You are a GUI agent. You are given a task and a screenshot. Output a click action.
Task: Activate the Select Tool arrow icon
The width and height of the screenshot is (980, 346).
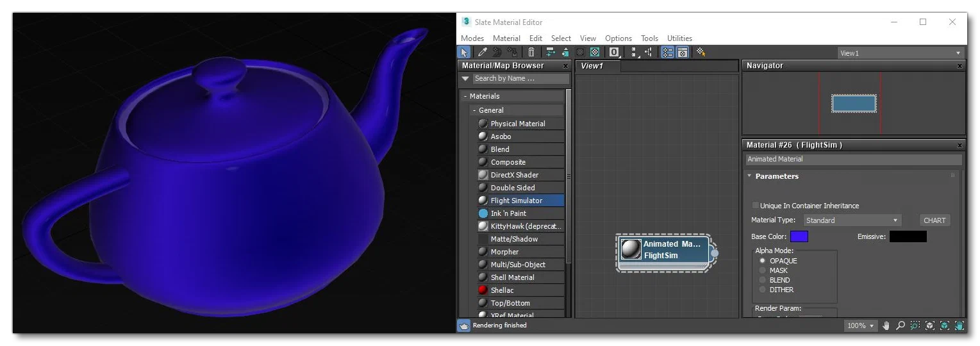(x=463, y=53)
